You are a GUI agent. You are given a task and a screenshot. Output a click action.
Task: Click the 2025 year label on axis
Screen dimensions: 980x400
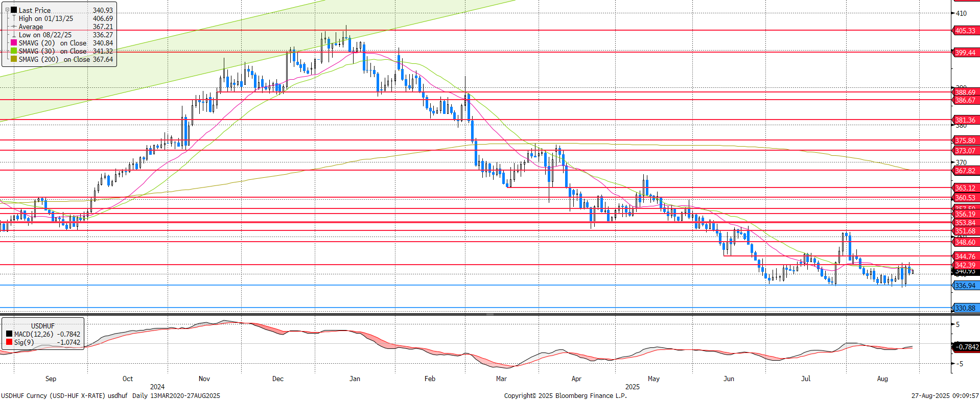(633, 387)
